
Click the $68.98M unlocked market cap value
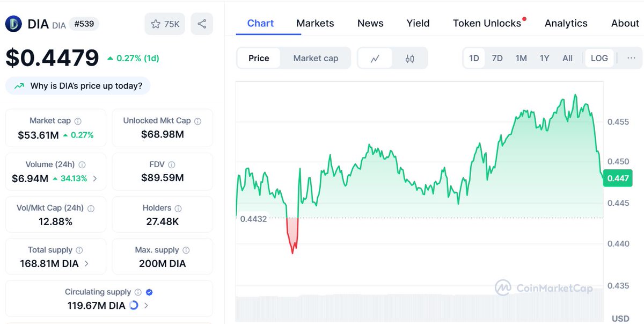coord(163,134)
